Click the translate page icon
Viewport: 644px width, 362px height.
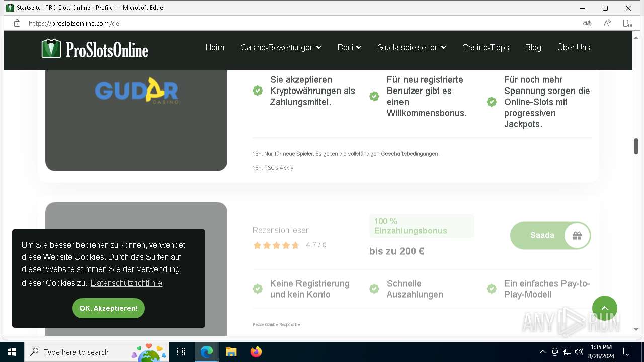click(587, 23)
